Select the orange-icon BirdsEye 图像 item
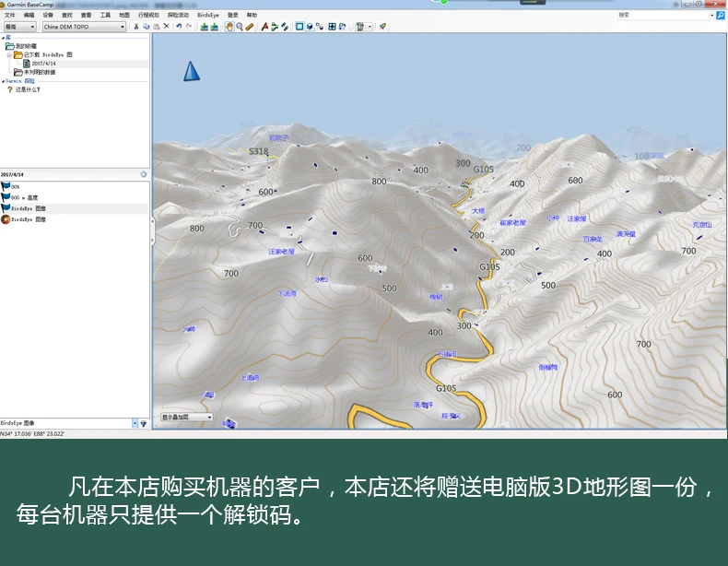This screenshot has width=728, height=566. pos(24,219)
